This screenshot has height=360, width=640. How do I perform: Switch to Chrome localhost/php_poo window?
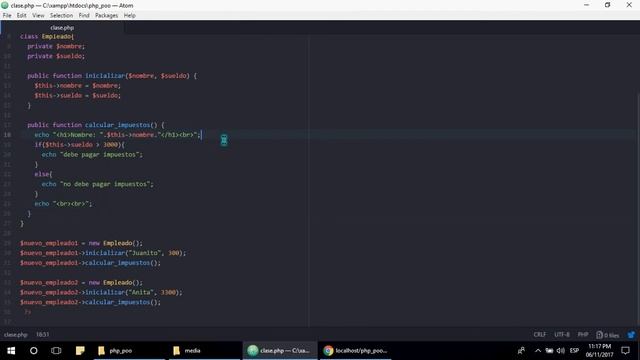[356, 351]
